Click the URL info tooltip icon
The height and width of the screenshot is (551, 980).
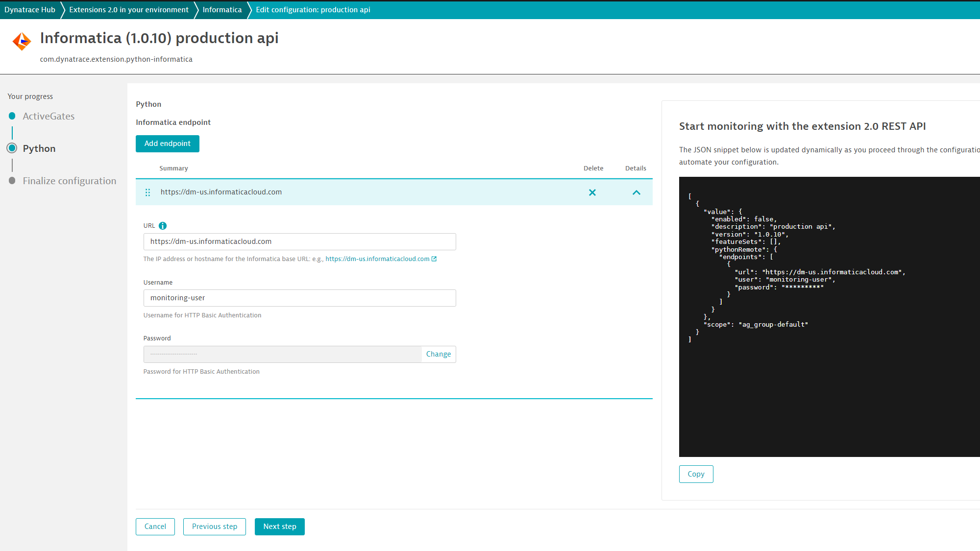point(162,225)
